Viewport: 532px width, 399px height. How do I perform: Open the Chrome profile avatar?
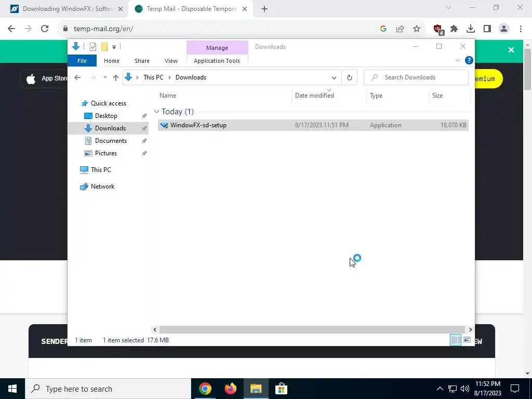[x=504, y=29]
